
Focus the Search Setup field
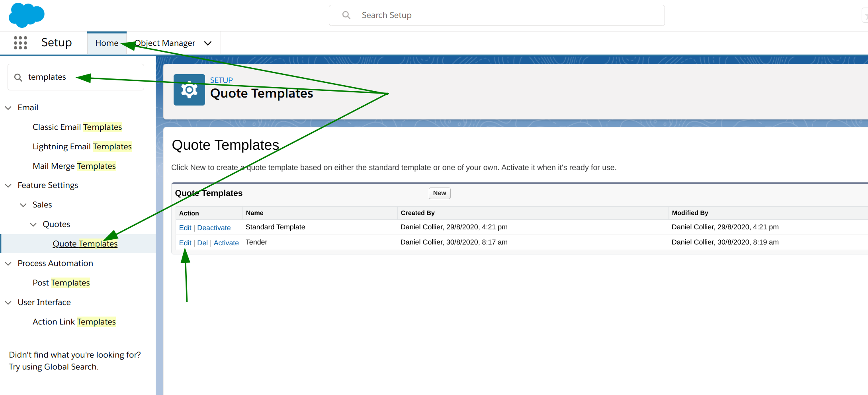[x=497, y=15]
